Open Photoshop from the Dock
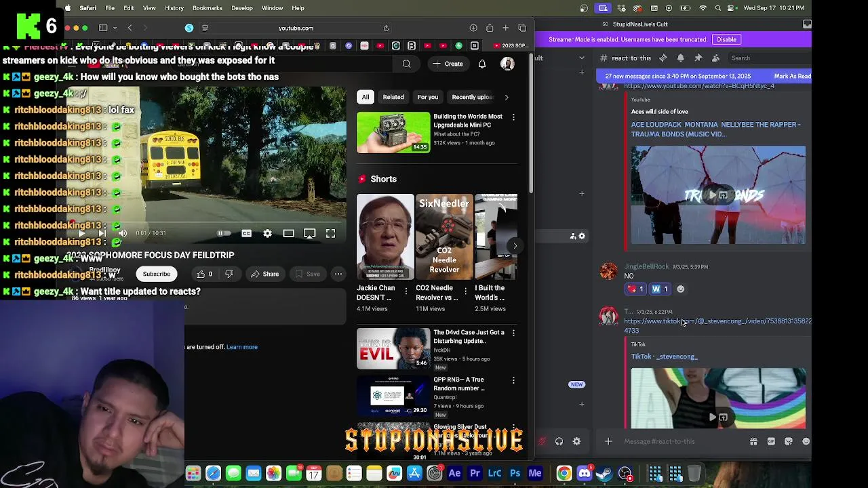The height and width of the screenshot is (488, 868). coord(515,473)
